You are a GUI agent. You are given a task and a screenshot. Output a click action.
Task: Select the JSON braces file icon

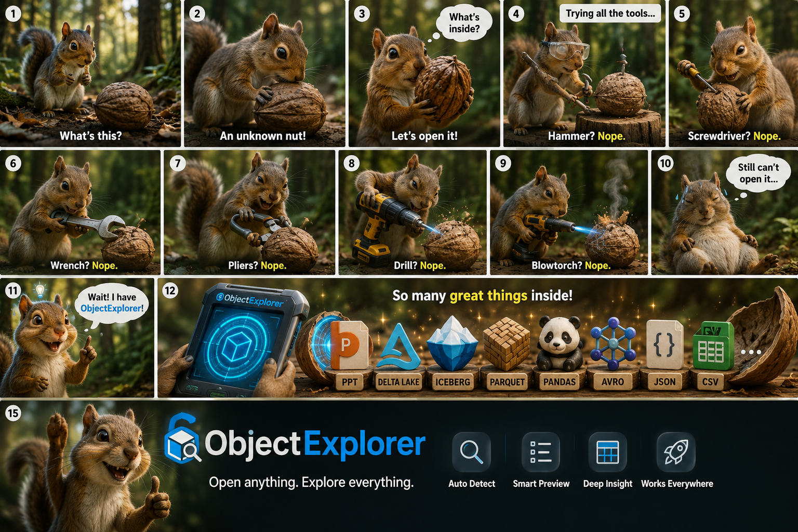pos(664,345)
